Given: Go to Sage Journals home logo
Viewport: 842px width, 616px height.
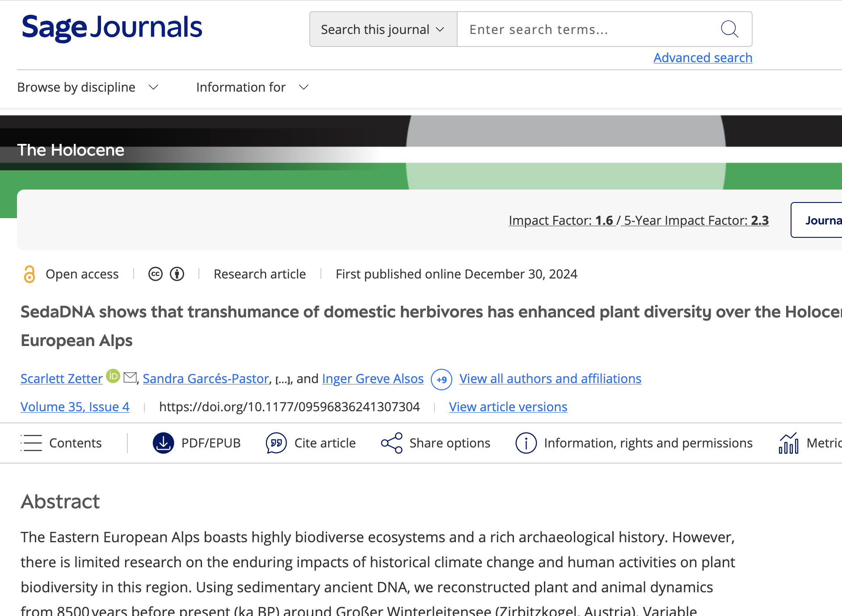Looking at the screenshot, I should coord(112,27).
